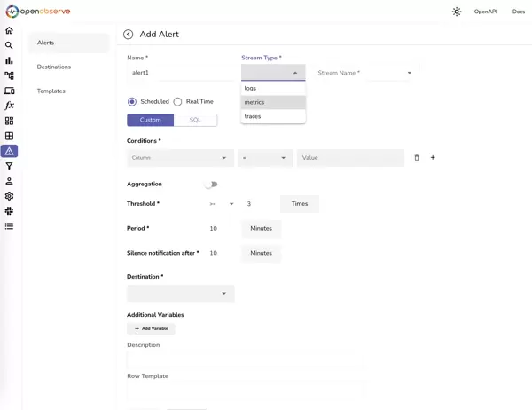Switch to the SQL tab

pyautogui.click(x=195, y=120)
